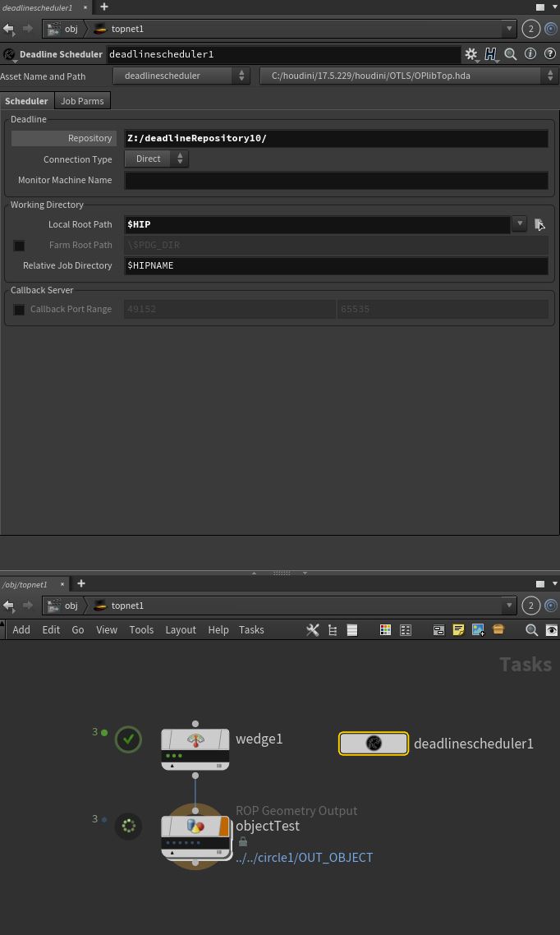Open the display options eye icon
Viewport: 560px width, 935px height.
[x=552, y=629]
